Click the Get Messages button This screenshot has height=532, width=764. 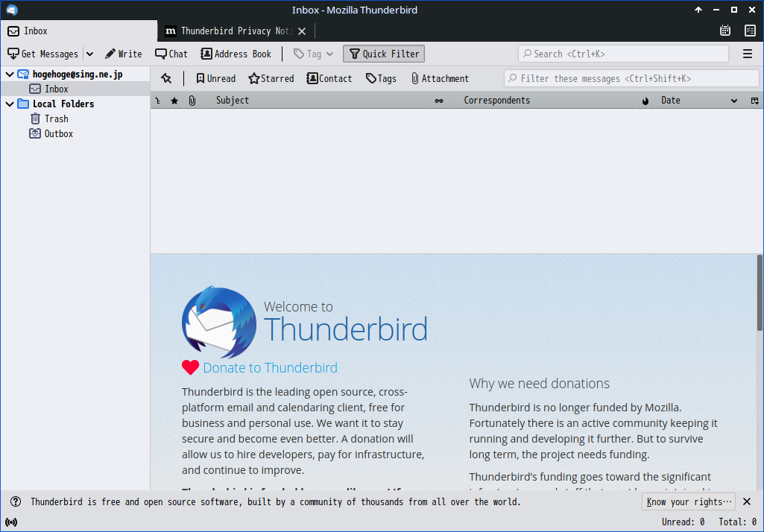click(x=43, y=54)
